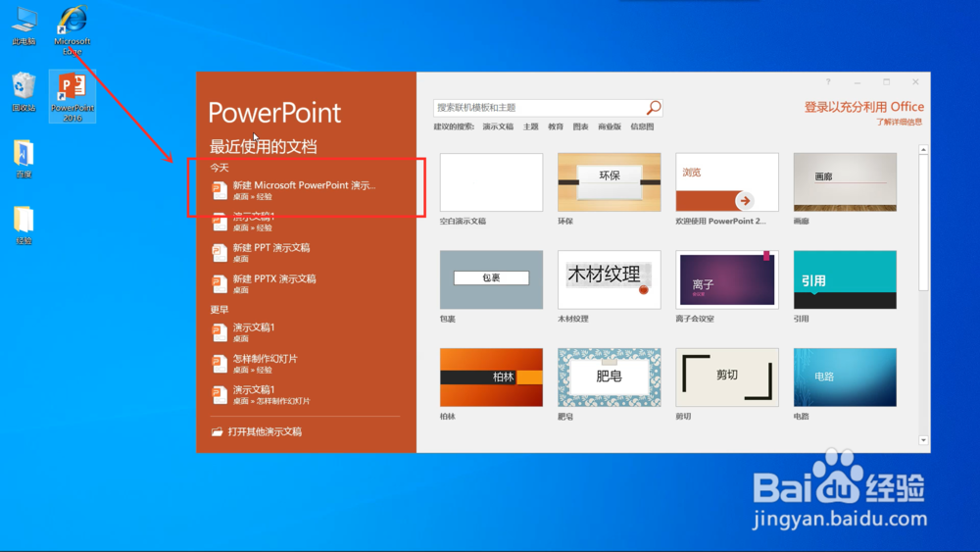Maximize the PowerPoint start window
This screenshot has width=980, height=552.
coord(886,82)
